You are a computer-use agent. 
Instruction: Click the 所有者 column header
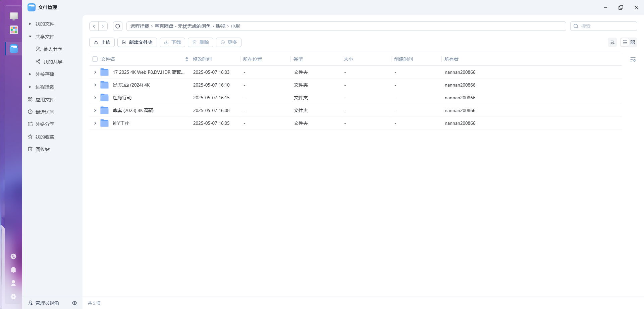(x=451, y=59)
